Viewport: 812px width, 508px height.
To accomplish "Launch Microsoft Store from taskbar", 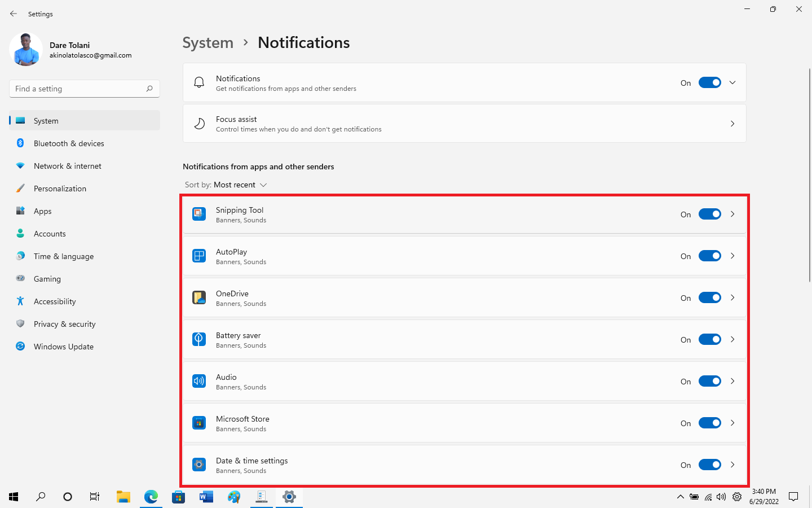I will (x=179, y=497).
